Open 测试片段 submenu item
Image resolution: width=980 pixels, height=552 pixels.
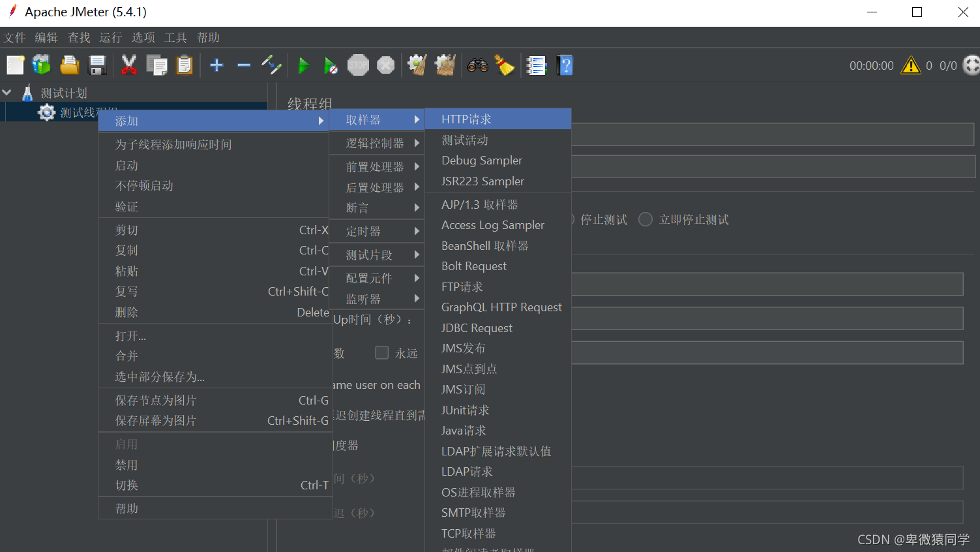(377, 254)
